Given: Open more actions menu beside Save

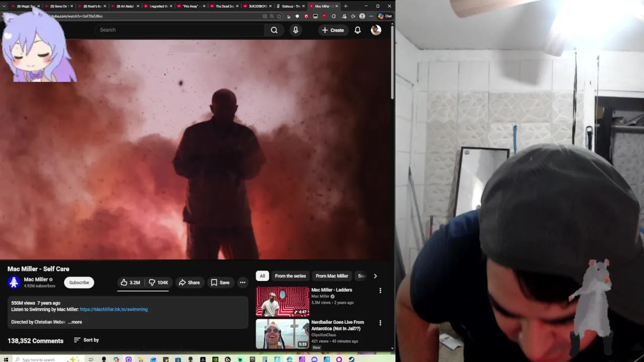Looking at the screenshot, I should [x=243, y=283].
